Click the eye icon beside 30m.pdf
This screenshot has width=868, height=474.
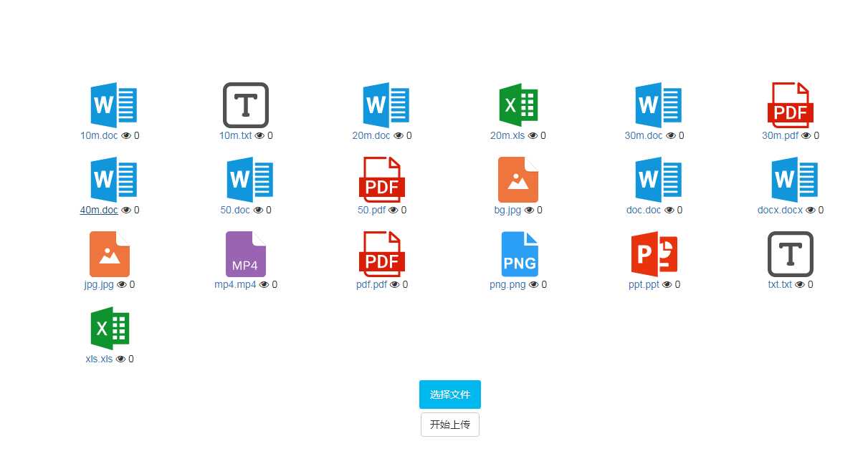(806, 135)
